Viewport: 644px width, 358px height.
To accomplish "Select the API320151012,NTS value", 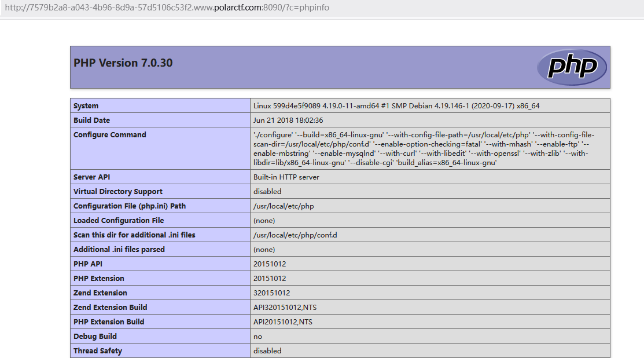I will tap(285, 307).
